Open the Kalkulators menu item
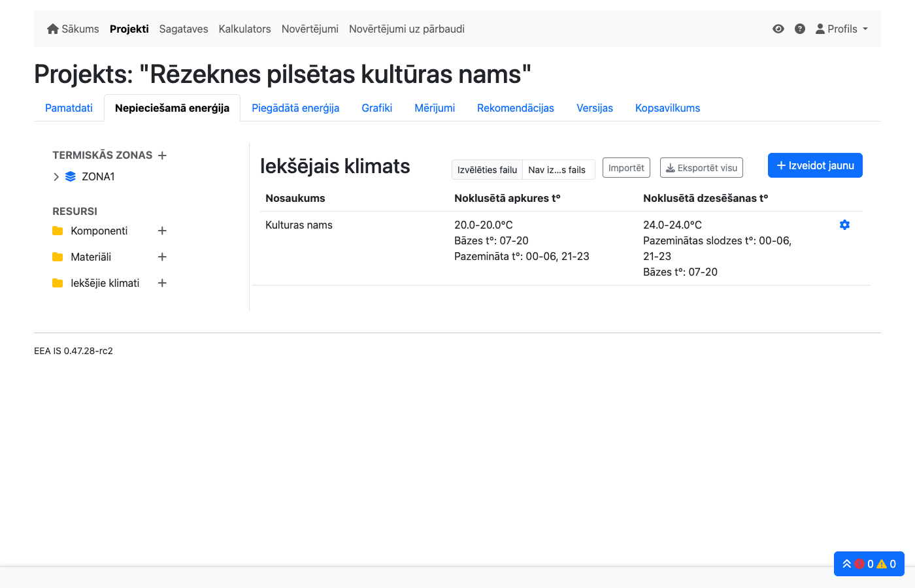 tap(244, 29)
